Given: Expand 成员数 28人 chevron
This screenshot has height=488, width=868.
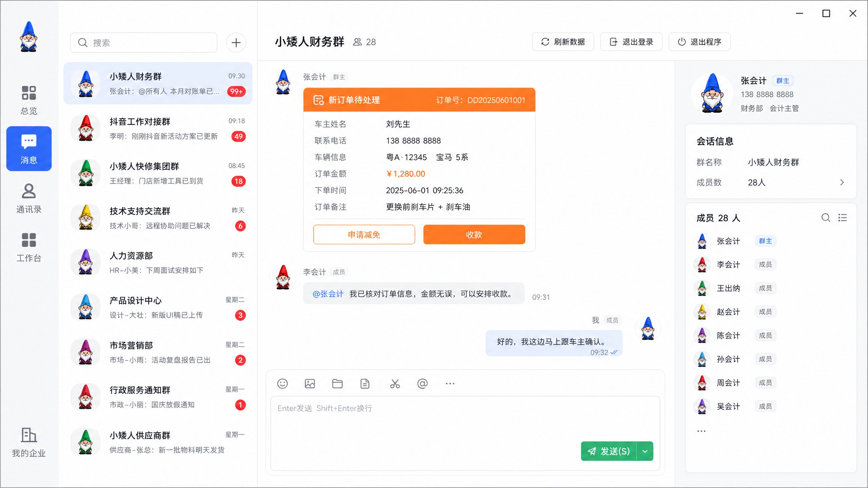Looking at the screenshot, I should point(842,183).
